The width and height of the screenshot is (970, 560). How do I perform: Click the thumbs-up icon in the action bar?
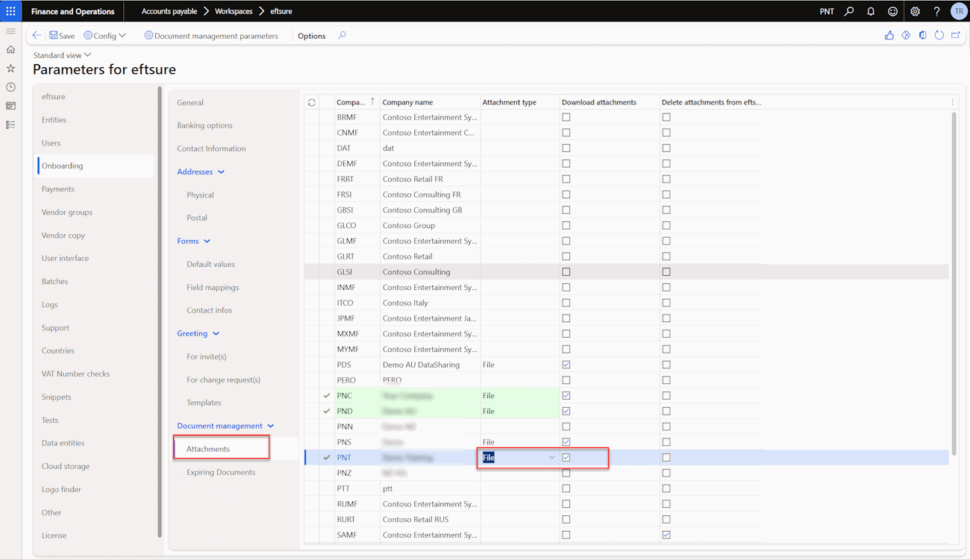point(889,35)
